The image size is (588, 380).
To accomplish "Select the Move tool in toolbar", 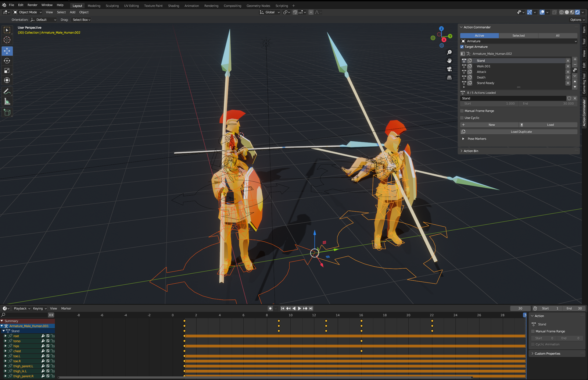I will [x=7, y=51].
